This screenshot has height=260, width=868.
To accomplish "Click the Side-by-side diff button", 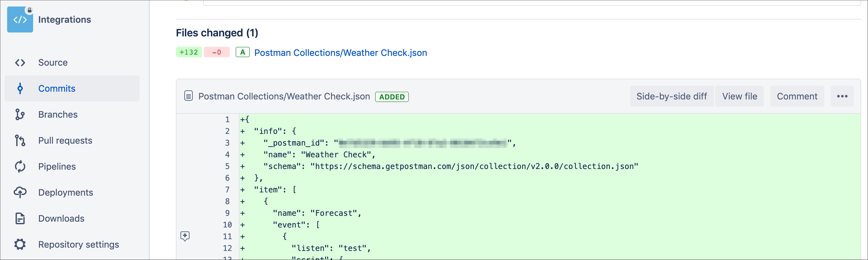I will 671,97.
